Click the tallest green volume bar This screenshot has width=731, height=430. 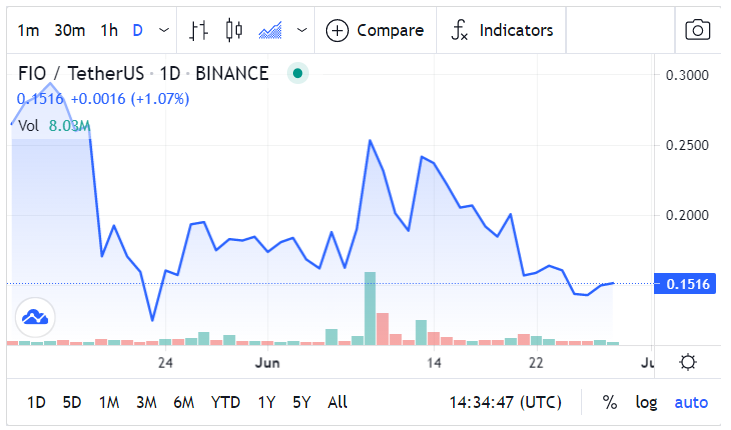pyautogui.click(x=370, y=308)
